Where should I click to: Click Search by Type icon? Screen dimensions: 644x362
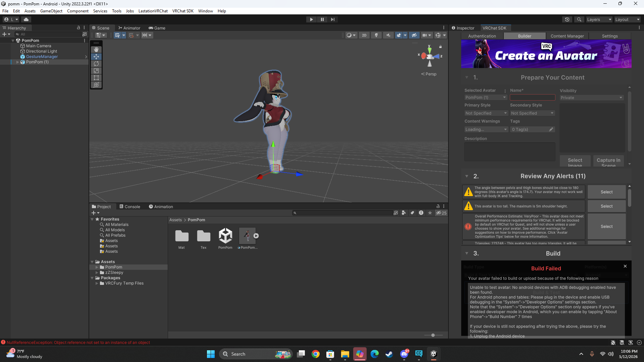pyautogui.click(x=404, y=213)
